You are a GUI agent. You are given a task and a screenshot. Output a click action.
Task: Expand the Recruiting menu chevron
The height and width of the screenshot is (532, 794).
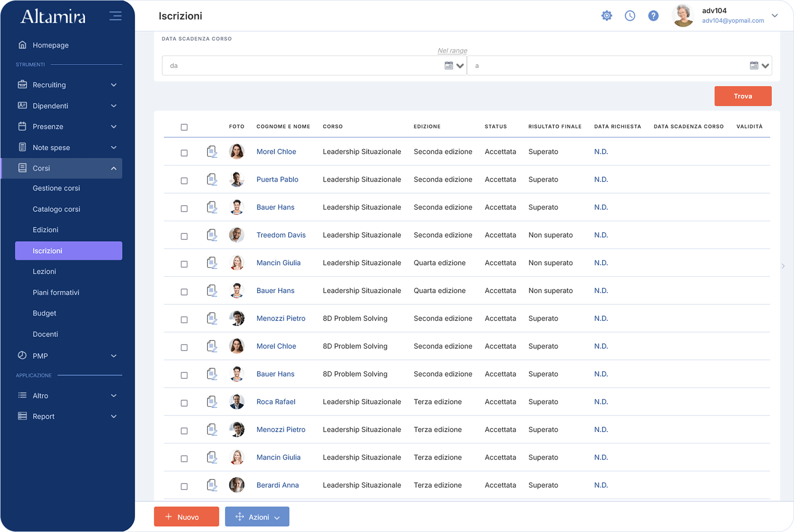pos(114,85)
